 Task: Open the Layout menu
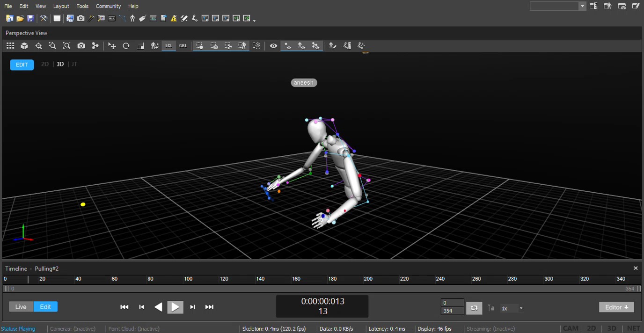coord(61,6)
